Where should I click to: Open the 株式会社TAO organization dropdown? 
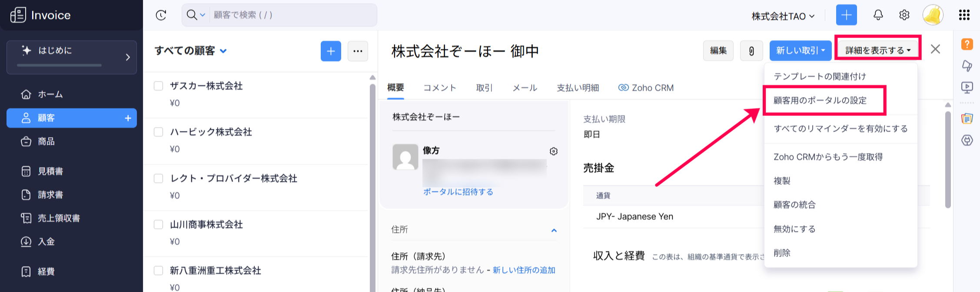pyautogui.click(x=783, y=16)
